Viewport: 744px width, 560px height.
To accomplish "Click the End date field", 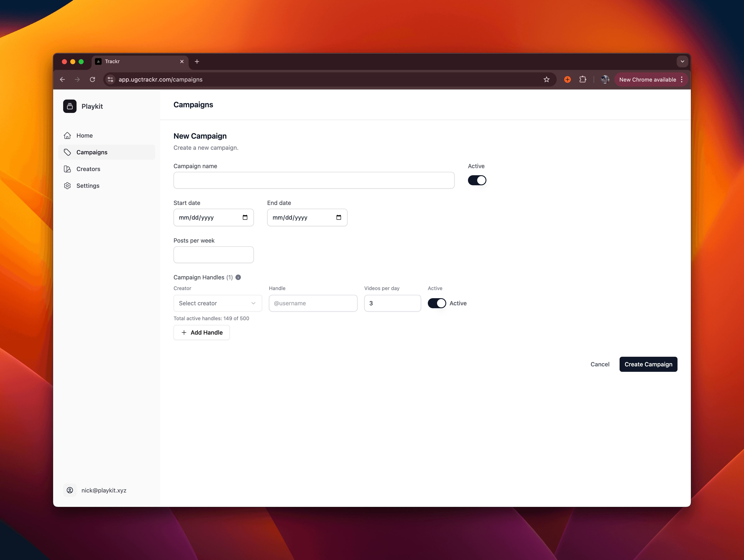I will [x=307, y=218].
